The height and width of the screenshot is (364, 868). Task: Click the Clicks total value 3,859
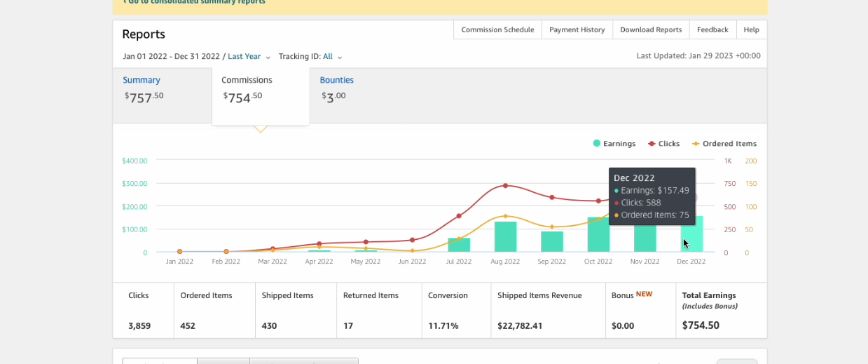coord(139,326)
